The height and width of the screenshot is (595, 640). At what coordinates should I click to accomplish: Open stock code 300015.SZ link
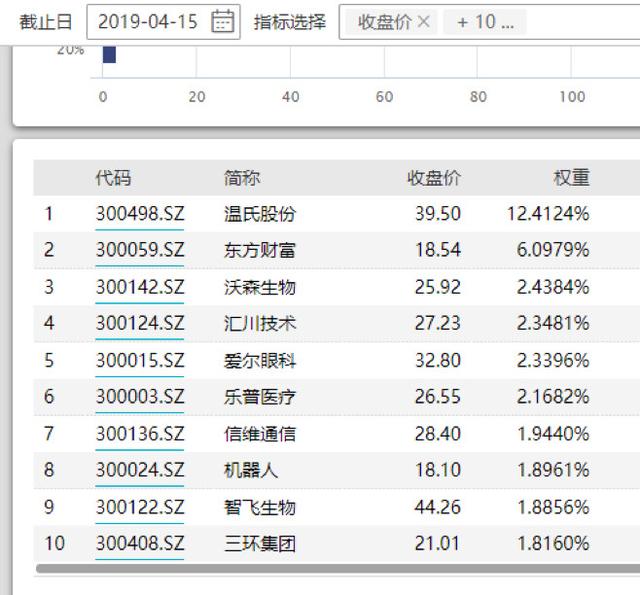(x=140, y=360)
